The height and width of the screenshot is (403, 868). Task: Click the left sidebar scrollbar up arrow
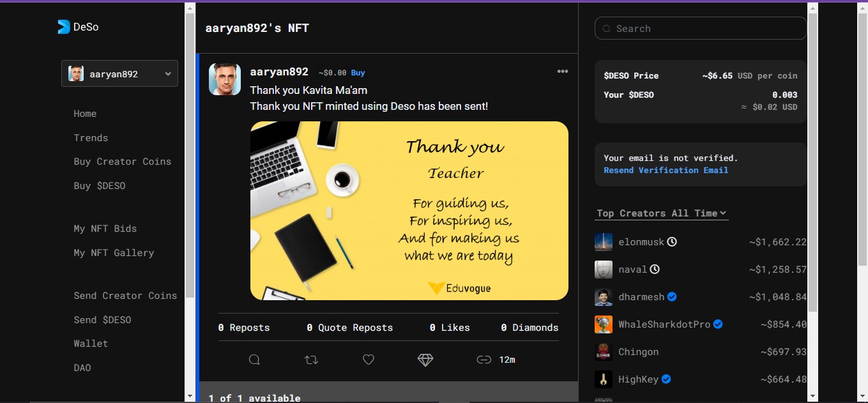(x=190, y=8)
